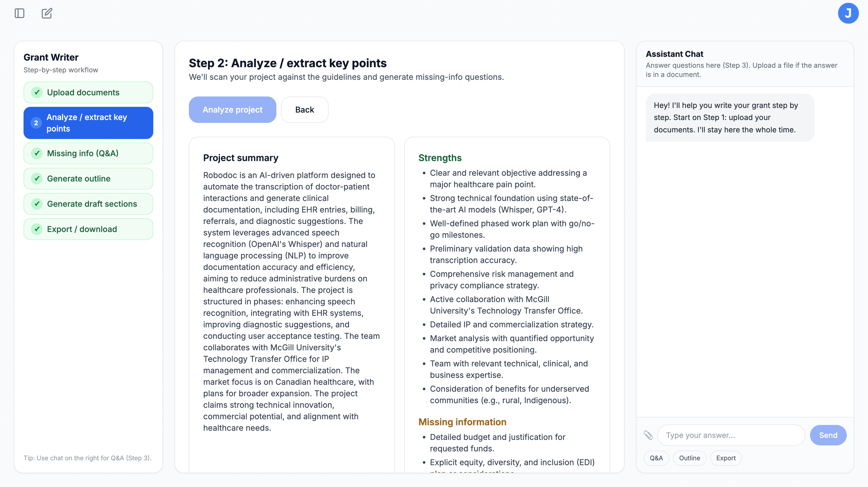Attach a file using the paperclip icon
Screen dimensions: 868x487
(x=649, y=435)
